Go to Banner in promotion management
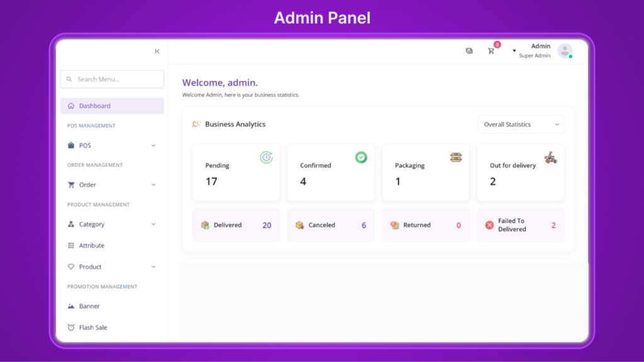This screenshot has height=362, width=644. pos(89,307)
